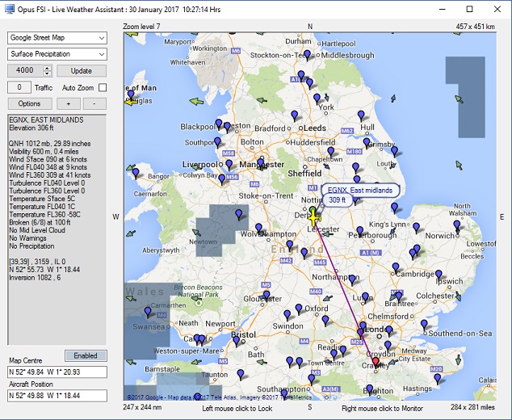Screen dimensions: 512x420
Task: Open the Options button
Action: click(30, 104)
